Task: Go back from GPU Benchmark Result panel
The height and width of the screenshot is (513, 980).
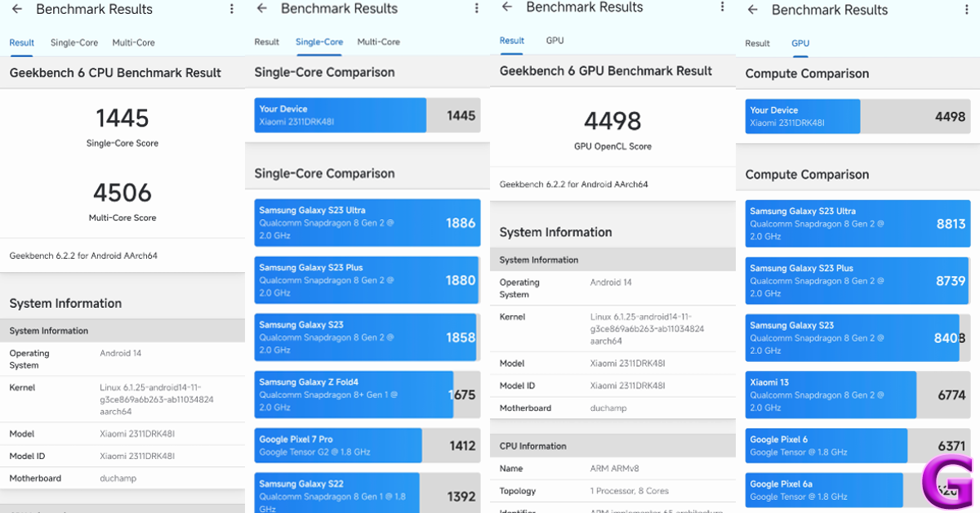Action: 507,7
